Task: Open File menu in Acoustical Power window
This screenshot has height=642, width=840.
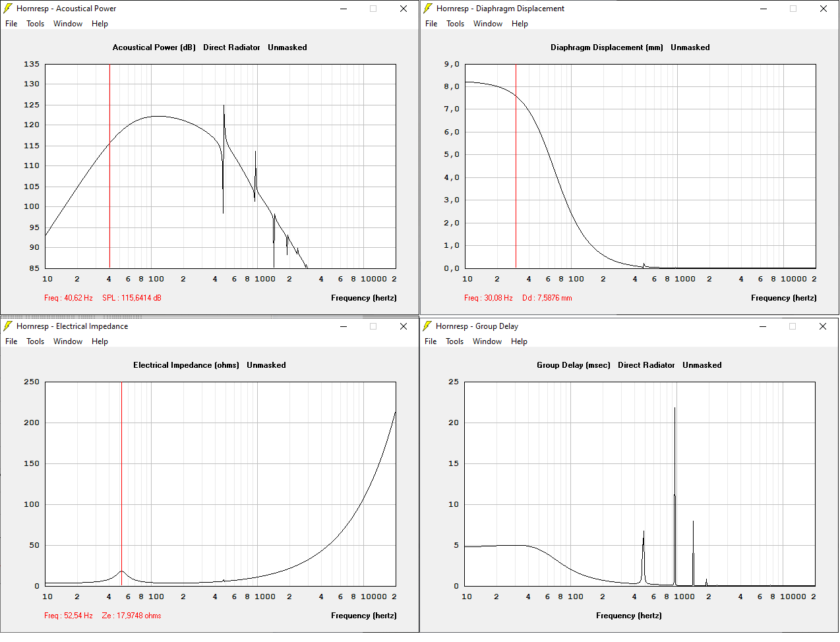Action: point(11,24)
